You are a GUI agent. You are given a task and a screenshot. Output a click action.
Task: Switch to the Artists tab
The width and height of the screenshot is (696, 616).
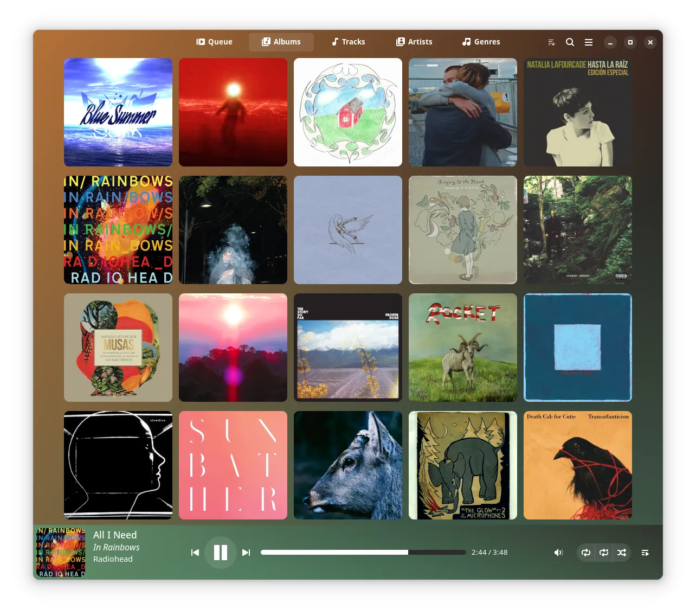(x=414, y=42)
